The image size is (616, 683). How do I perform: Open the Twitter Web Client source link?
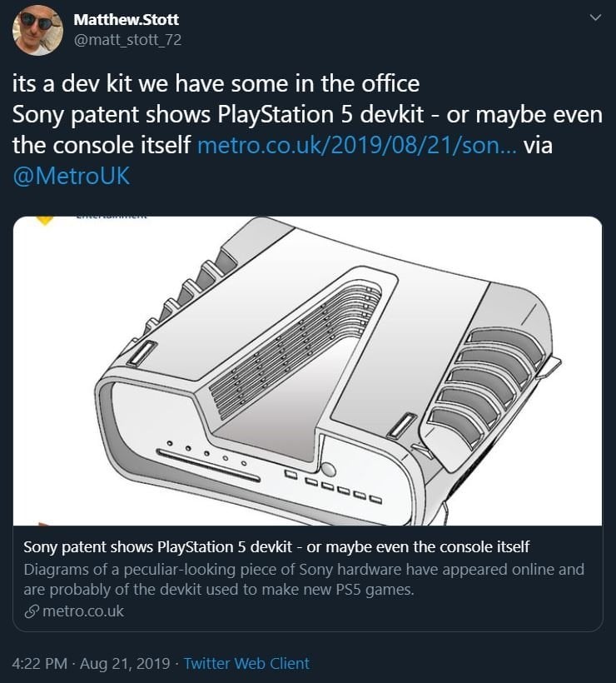click(x=246, y=663)
